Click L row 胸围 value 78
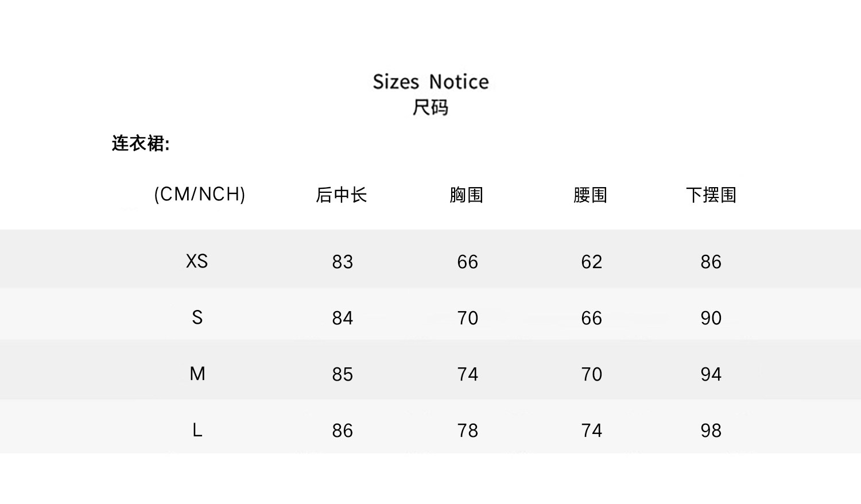 pyautogui.click(x=467, y=431)
